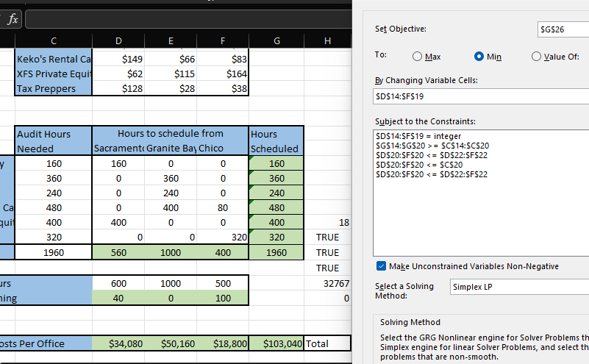Click the 80 value under Chico
Image resolution: width=589 pixels, height=364 pixels.
coord(223,207)
